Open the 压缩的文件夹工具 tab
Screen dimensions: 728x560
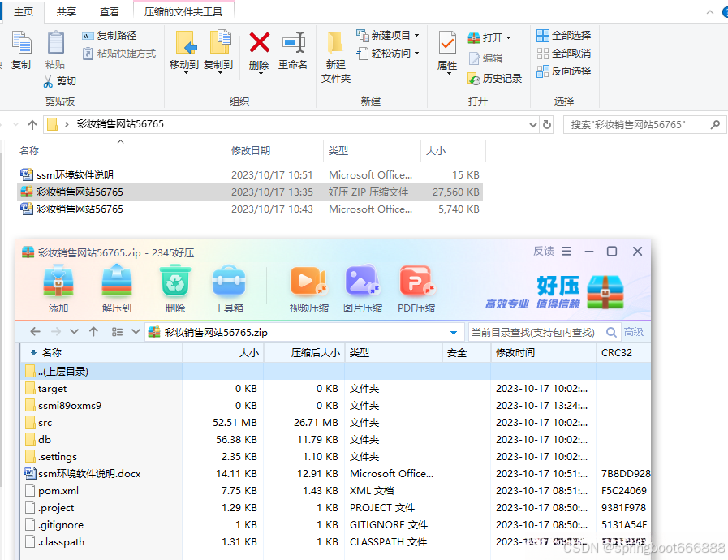[x=183, y=12]
